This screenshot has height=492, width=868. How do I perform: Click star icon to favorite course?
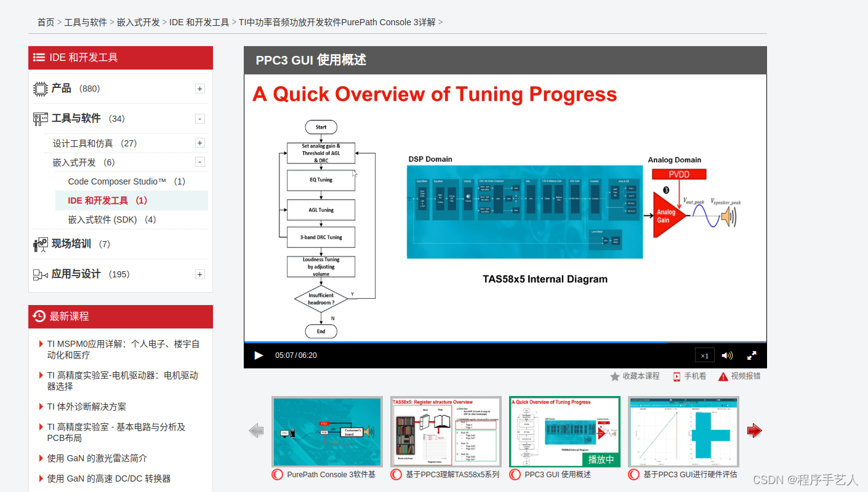click(615, 376)
